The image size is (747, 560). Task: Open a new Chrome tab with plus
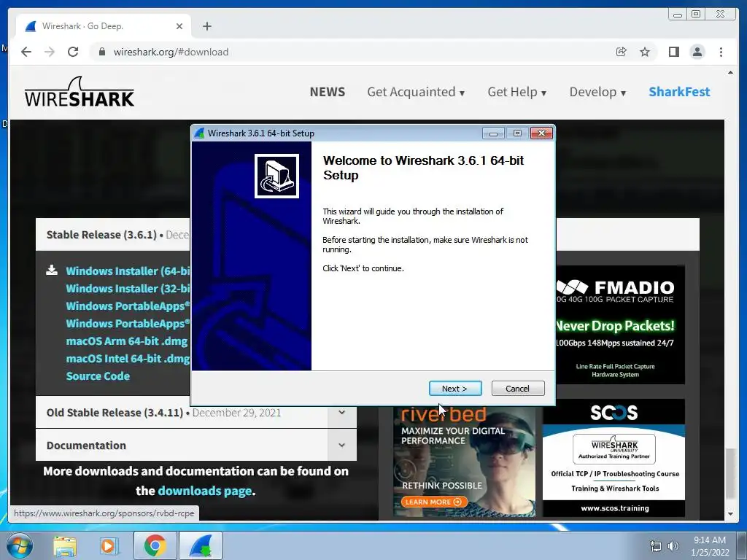coord(206,26)
